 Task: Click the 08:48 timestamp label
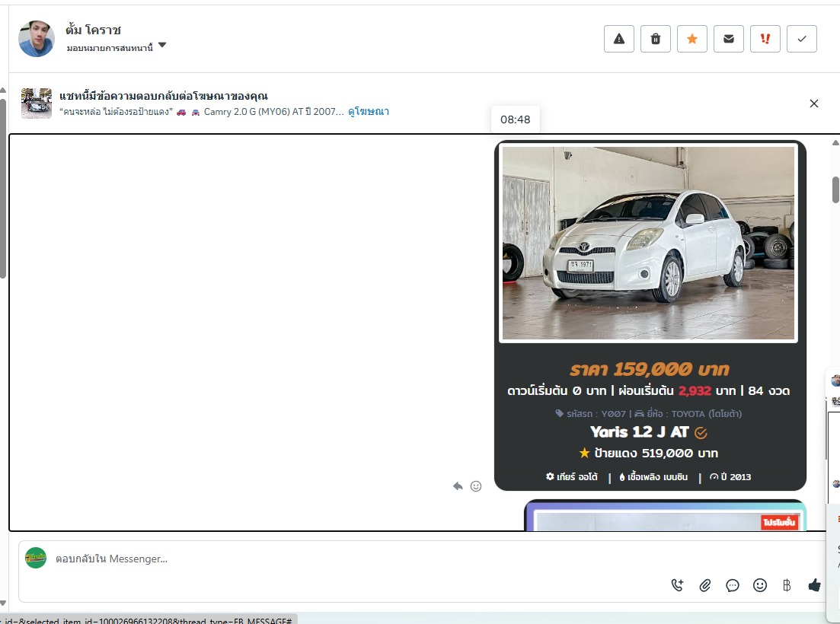pyautogui.click(x=516, y=119)
